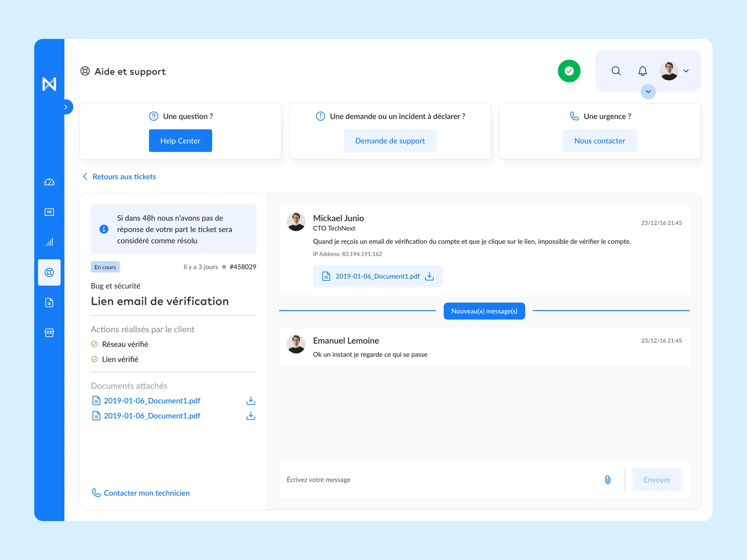Image resolution: width=747 pixels, height=560 pixels.
Task: Click the Réseau vérifié check item
Action: [x=120, y=344]
